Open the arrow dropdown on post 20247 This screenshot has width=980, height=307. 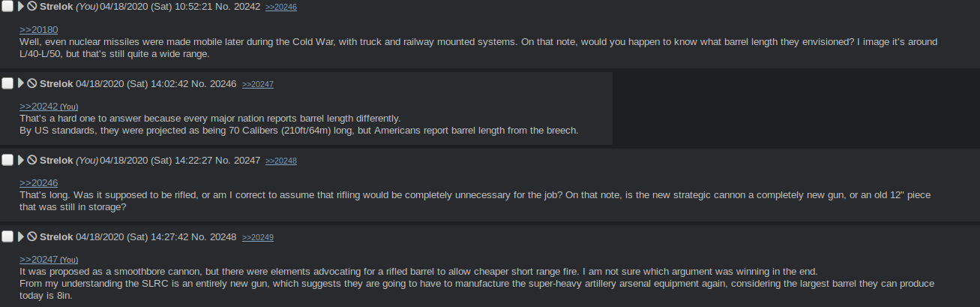[x=21, y=160]
